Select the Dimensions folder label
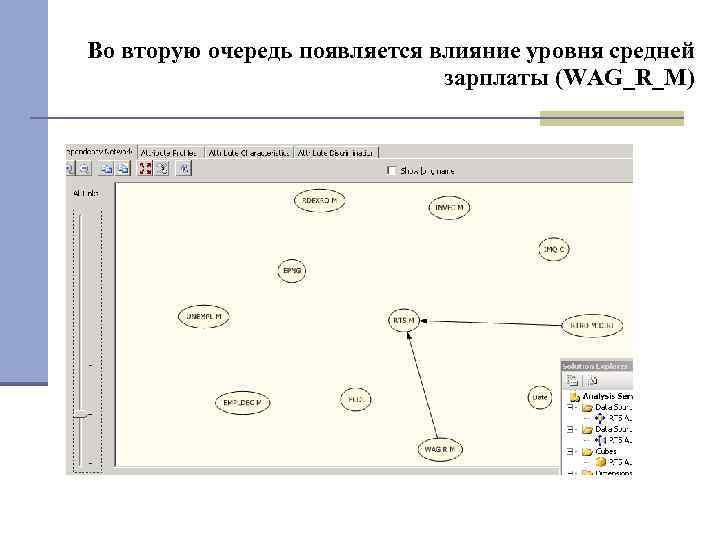 click(613, 473)
